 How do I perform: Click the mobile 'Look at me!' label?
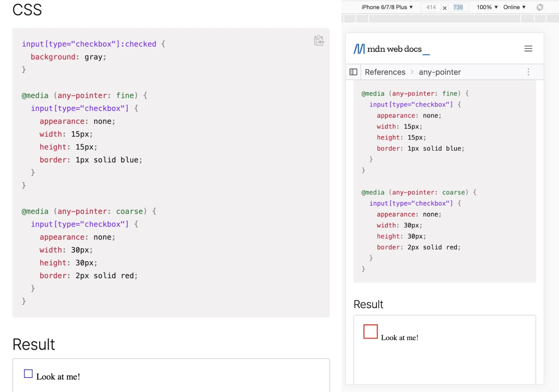[x=400, y=338]
